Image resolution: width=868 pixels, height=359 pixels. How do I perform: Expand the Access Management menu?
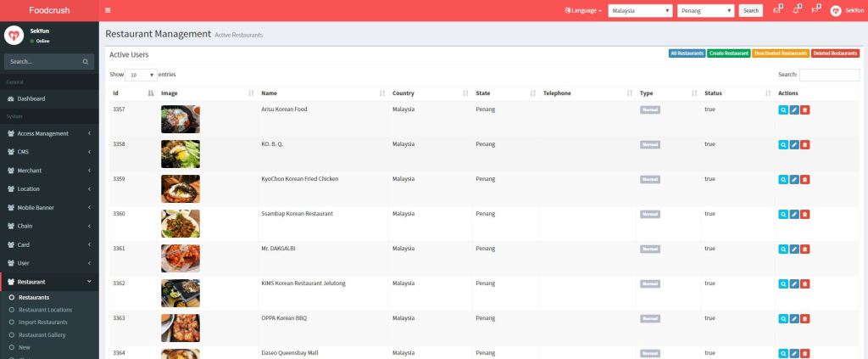click(x=48, y=133)
